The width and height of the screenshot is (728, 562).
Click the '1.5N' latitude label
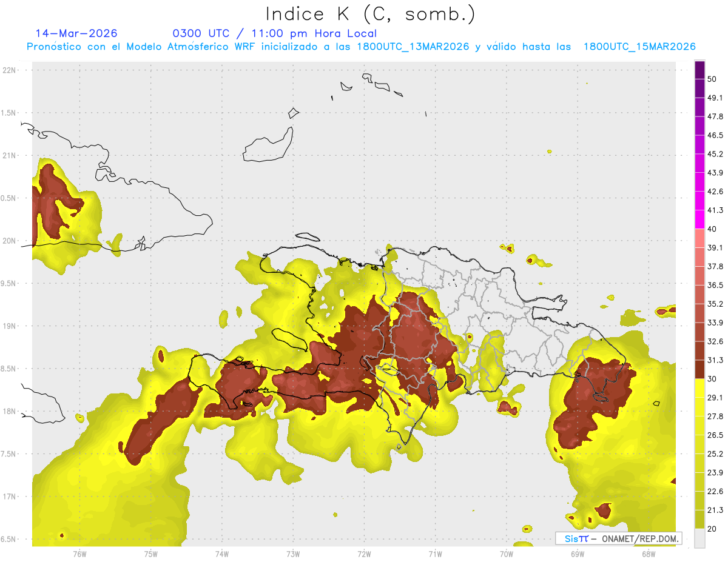[x=9, y=113]
